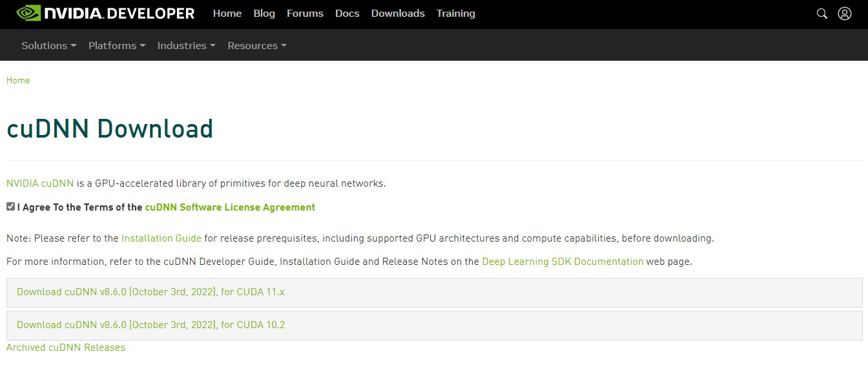Expand cuDNN v8.6.0 for CUDA 10.2

click(150, 325)
